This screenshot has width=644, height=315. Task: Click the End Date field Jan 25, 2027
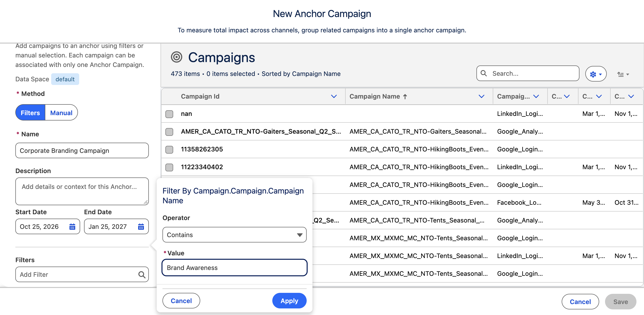tap(116, 227)
